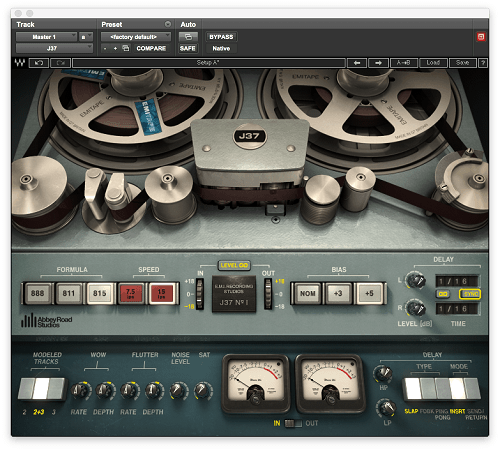Select tape formula 815
Viewport: 500px width, 450px height.
click(100, 293)
